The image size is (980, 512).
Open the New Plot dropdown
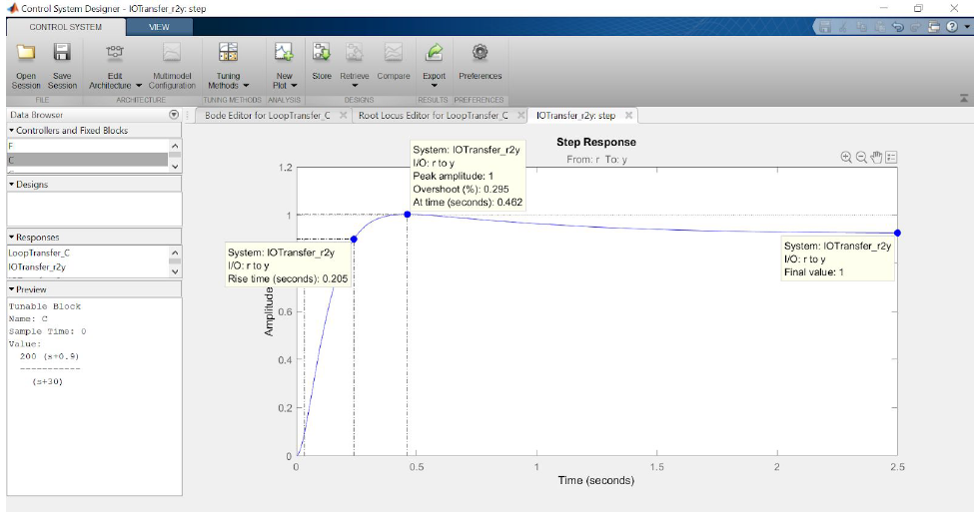tap(284, 81)
